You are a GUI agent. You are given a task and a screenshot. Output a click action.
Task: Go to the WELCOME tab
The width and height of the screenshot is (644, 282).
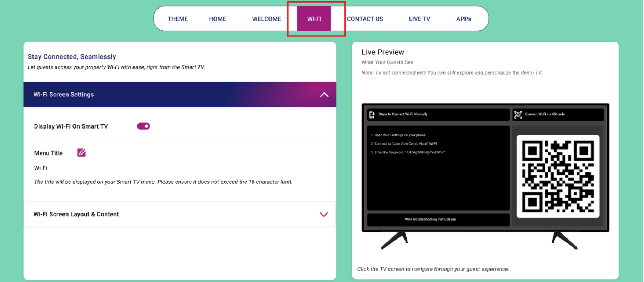pos(266,19)
